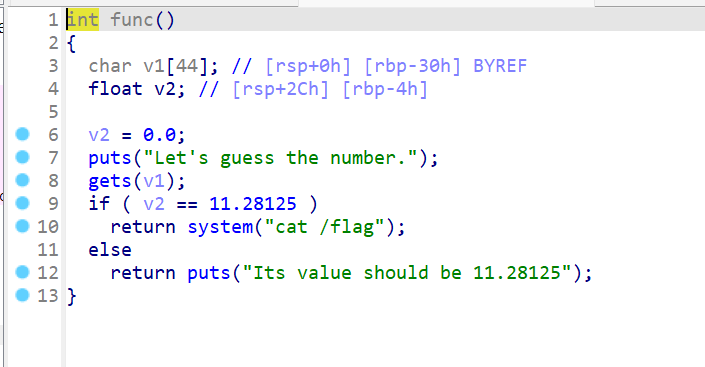Click breakpoint marker beside line 13
The height and width of the screenshot is (367, 705).
pos(22,295)
